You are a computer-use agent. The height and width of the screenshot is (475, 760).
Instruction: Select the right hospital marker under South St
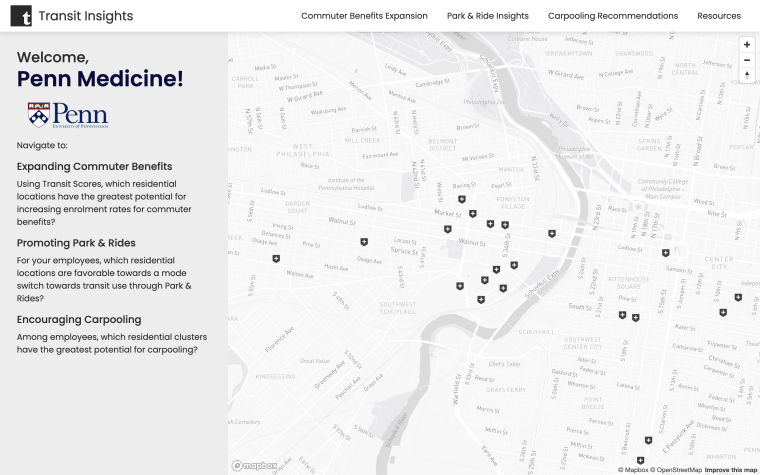click(x=635, y=317)
